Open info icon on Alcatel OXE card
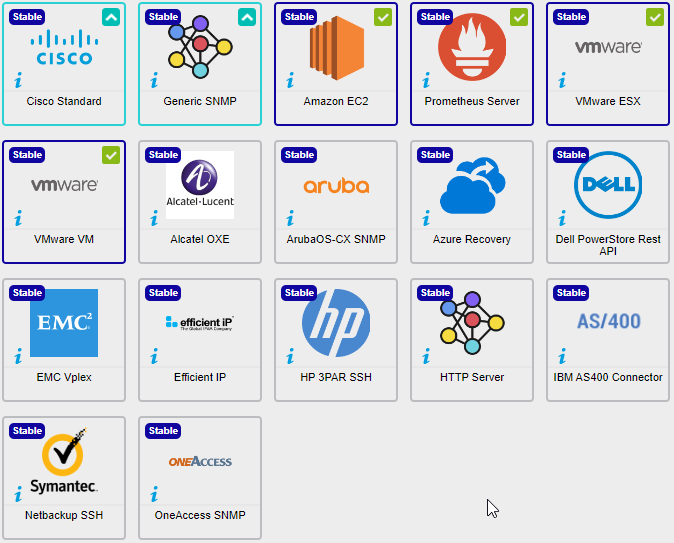 click(x=154, y=218)
